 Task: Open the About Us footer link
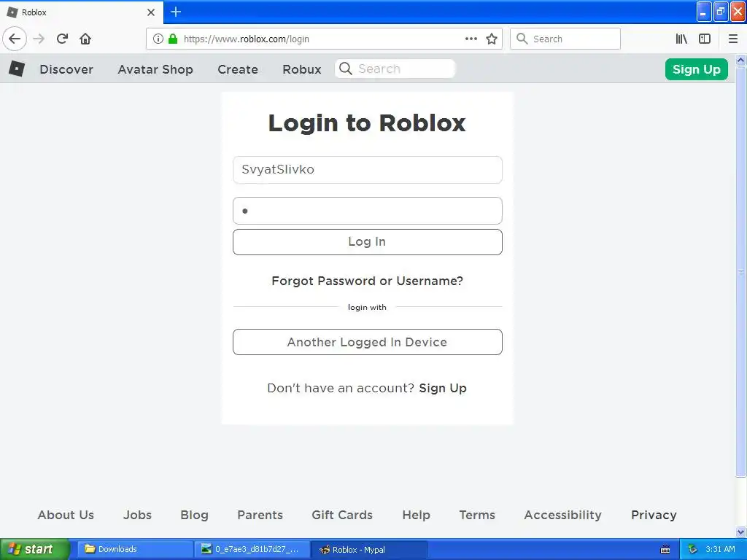pyautogui.click(x=66, y=515)
